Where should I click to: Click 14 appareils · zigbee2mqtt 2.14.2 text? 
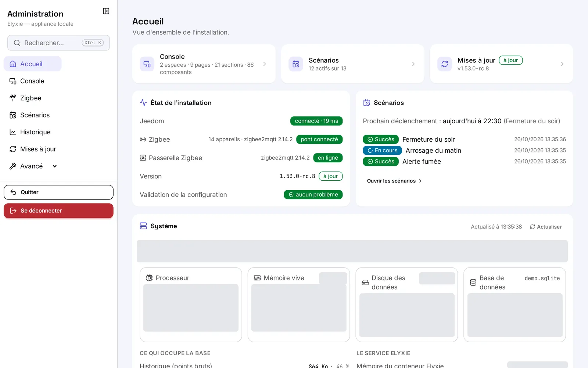point(251,139)
